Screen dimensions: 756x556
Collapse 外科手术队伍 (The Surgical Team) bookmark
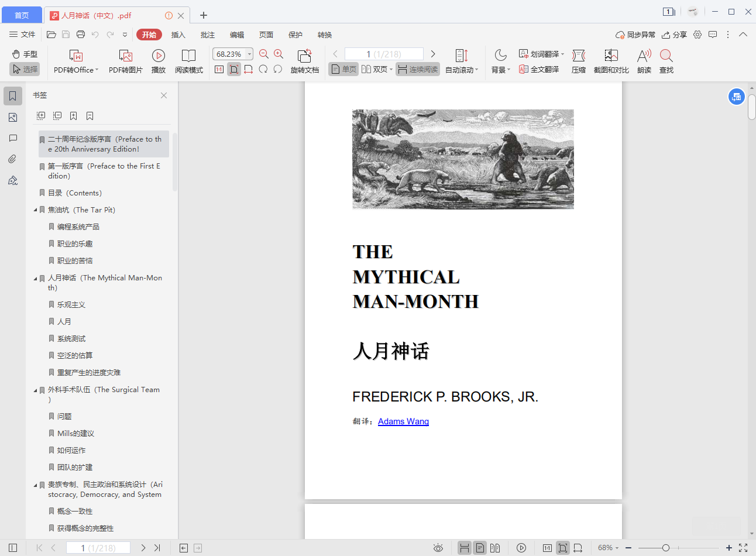(35, 390)
